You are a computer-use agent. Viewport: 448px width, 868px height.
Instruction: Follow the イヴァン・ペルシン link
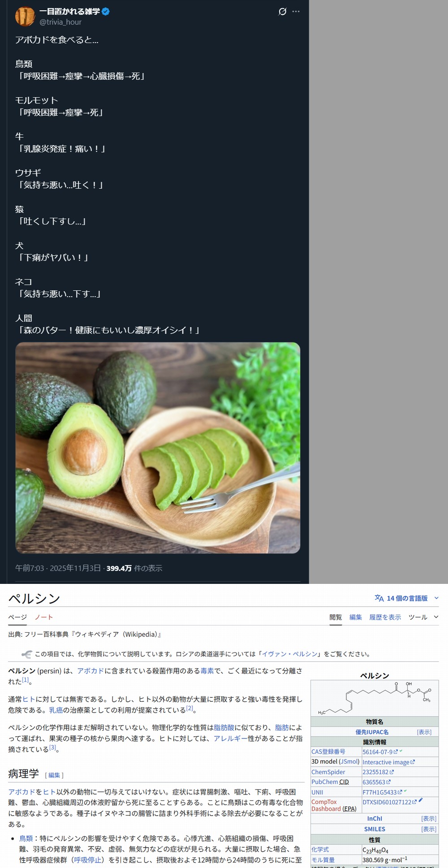289,654
